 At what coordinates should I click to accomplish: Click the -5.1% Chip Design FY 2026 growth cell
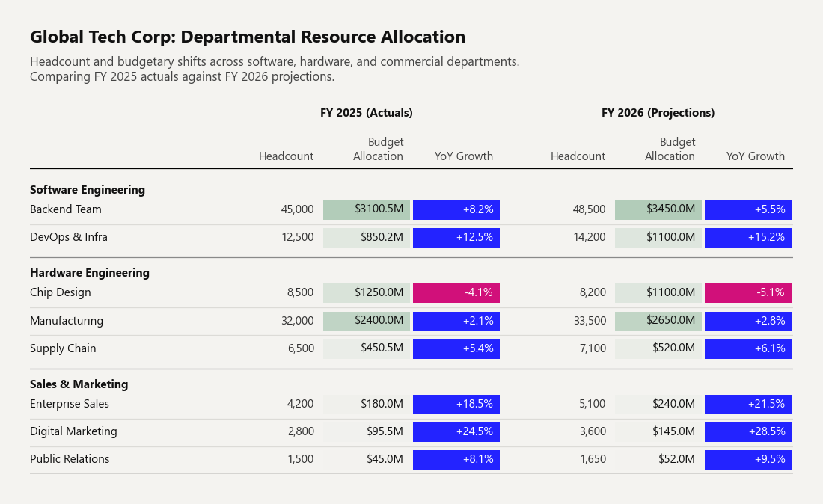pos(748,292)
